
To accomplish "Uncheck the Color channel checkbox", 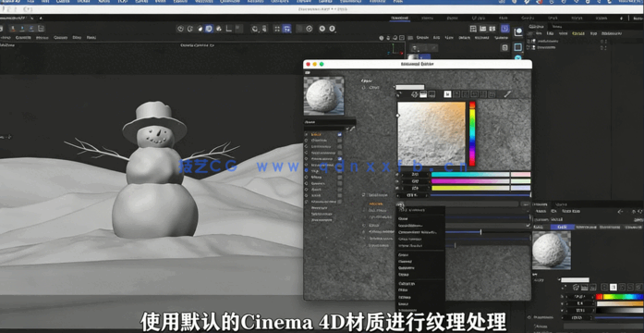I will point(340,134).
